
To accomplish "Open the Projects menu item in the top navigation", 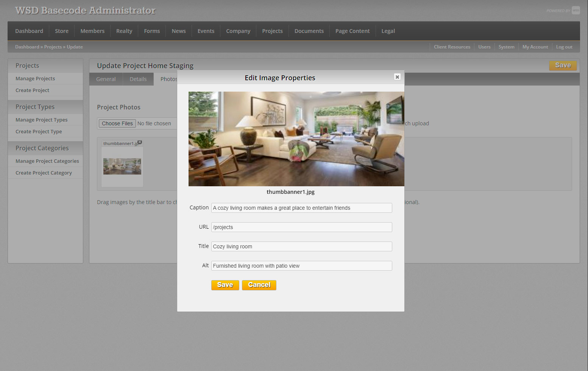I will click(272, 31).
